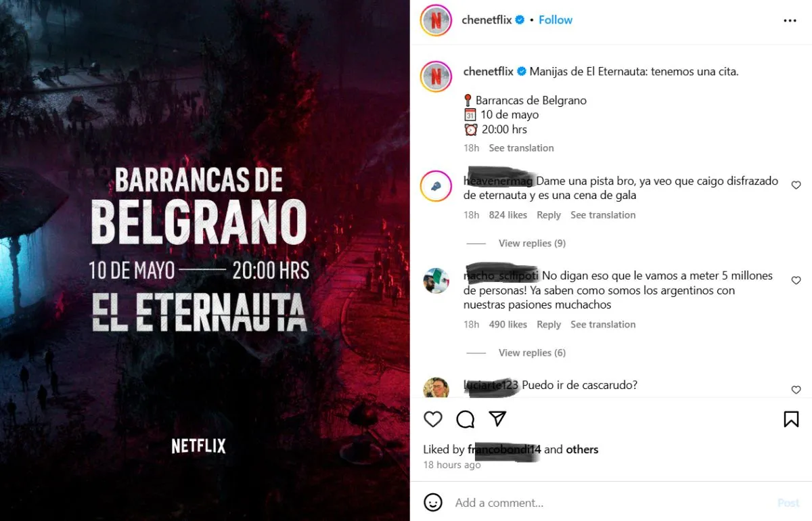812x521 pixels.
Task: Reply to the 490 likes comment
Action: 549,324
